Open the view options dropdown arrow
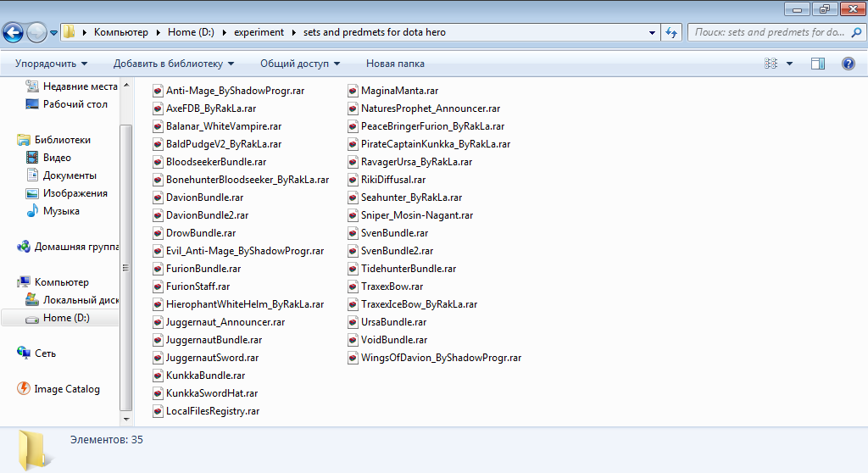 click(789, 64)
